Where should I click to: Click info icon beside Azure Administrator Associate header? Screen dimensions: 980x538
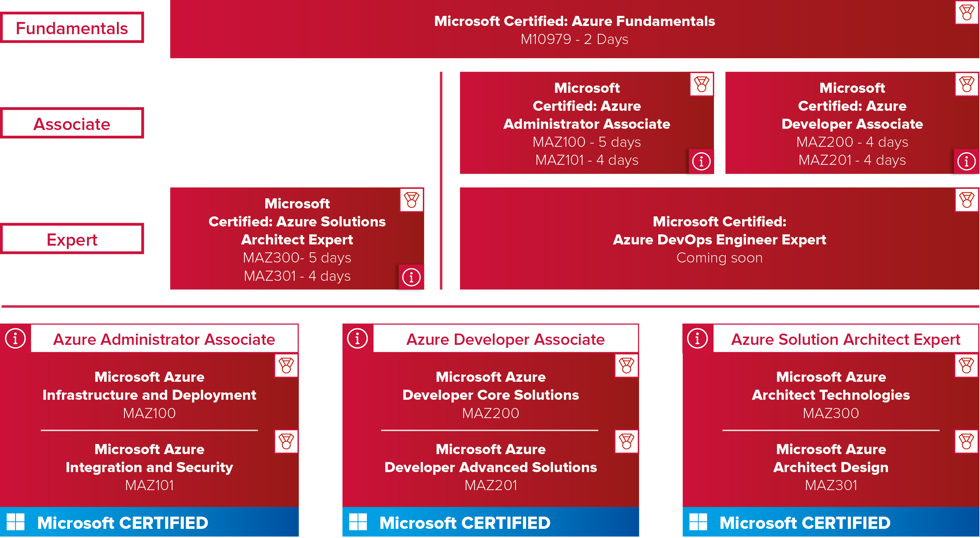click(x=15, y=338)
